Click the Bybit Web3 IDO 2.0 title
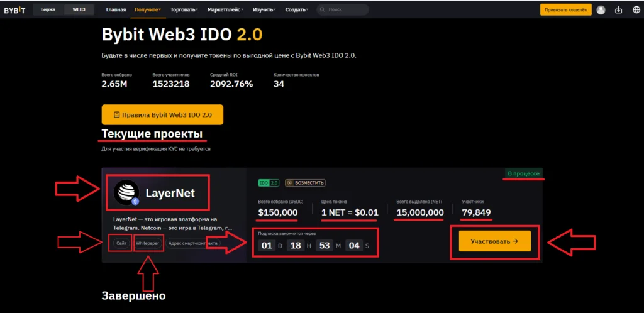 point(182,35)
